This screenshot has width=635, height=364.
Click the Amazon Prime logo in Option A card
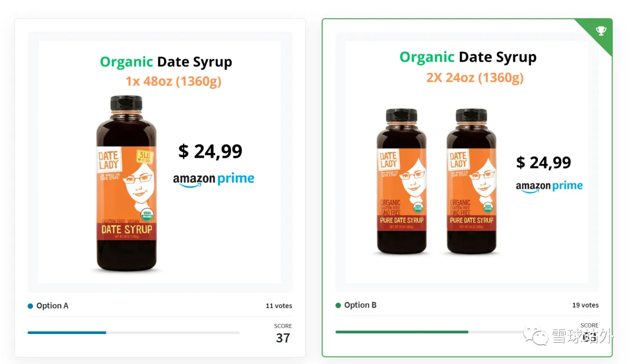[213, 179]
